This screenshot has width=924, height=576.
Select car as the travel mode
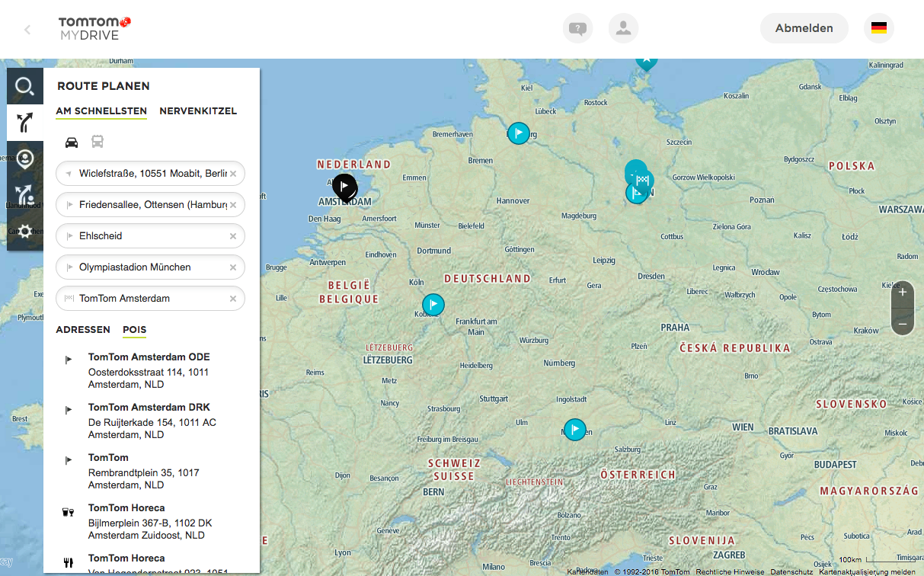point(72,142)
